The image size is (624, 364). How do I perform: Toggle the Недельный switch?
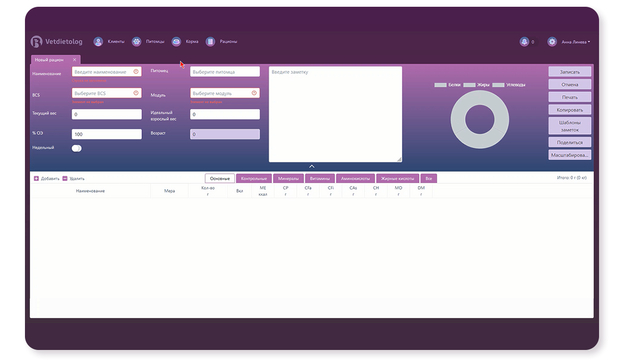(76, 148)
